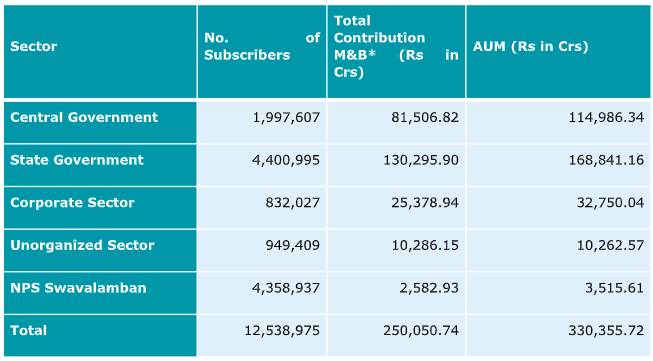Click the subscribers value 1,997,607
653x361 pixels.
pyautogui.click(x=287, y=118)
